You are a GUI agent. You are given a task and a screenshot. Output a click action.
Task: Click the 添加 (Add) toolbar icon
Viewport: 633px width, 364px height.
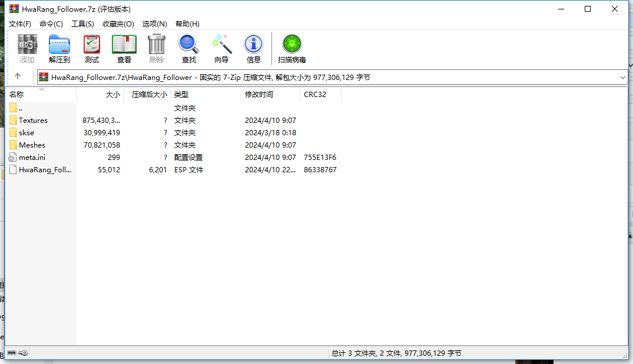[x=27, y=44]
